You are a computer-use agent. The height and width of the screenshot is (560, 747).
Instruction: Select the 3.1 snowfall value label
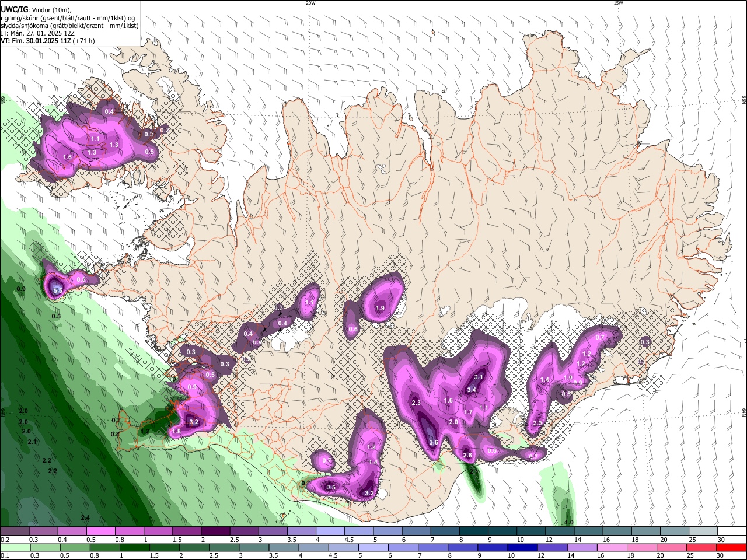point(479,377)
